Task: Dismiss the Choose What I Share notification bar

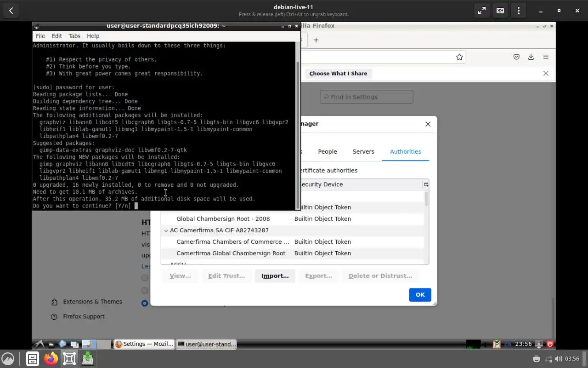Action: (546, 73)
